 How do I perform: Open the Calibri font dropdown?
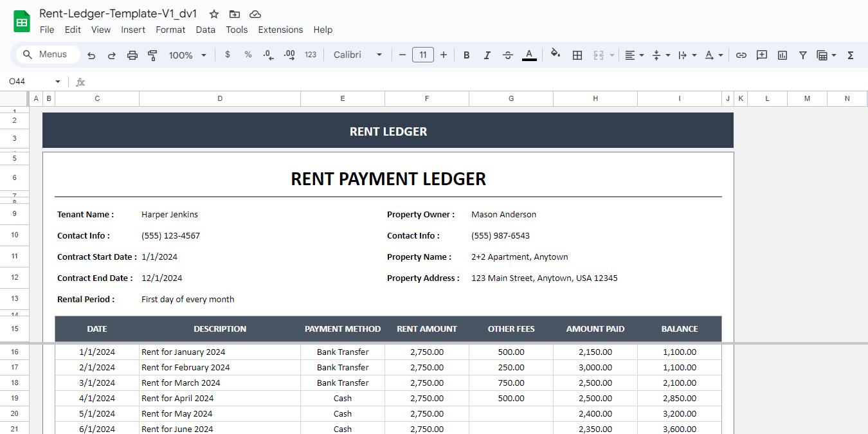click(358, 55)
